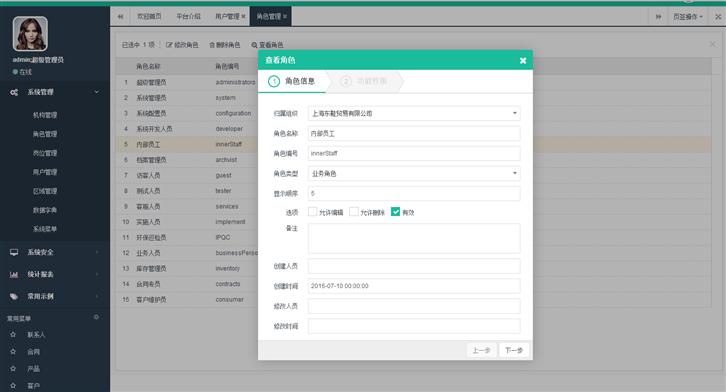Image resolution: width=726 pixels, height=392 pixels.
Task: Click the star icon beside 联系人
Action: pyautogui.click(x=13, y=334)
